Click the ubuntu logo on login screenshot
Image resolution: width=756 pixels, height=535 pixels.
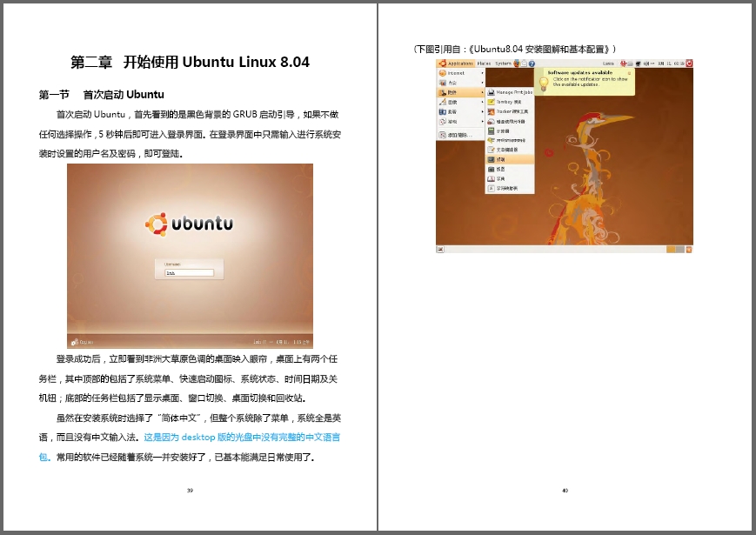point(189,224)
